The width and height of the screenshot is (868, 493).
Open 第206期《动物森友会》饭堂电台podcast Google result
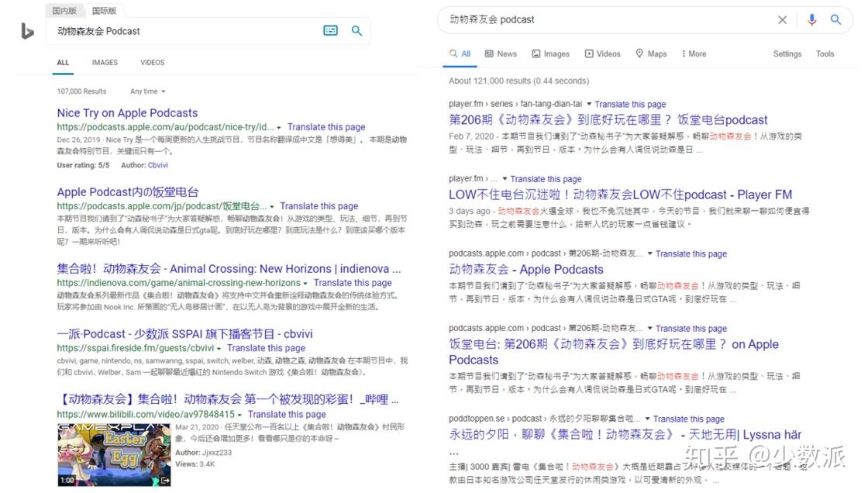coord(608,119)
